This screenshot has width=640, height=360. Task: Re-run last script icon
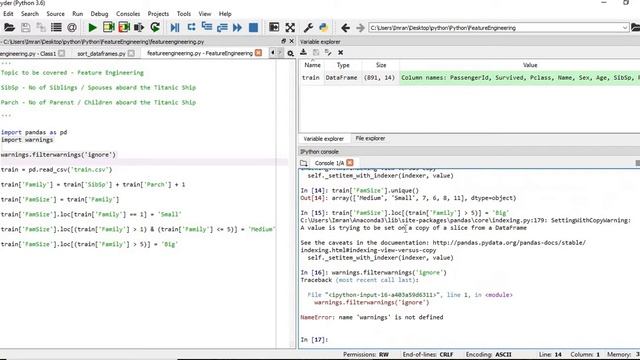[155, 28]
